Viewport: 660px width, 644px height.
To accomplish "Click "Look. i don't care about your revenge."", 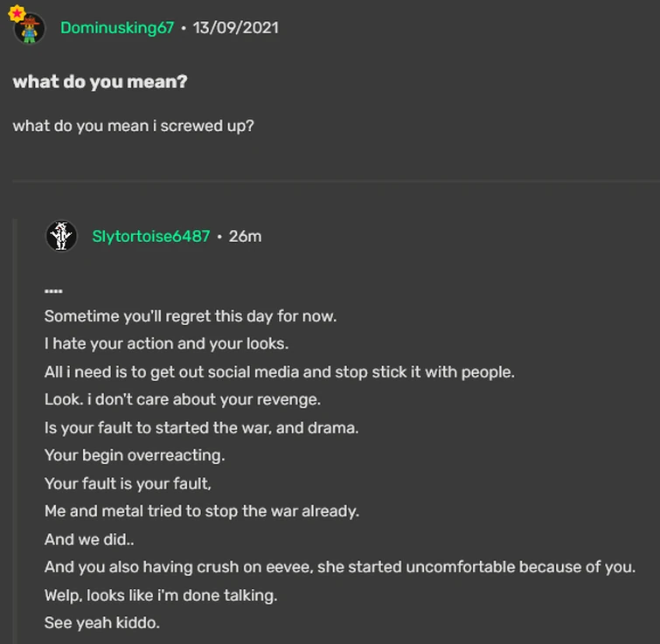I will pos(182,399).
